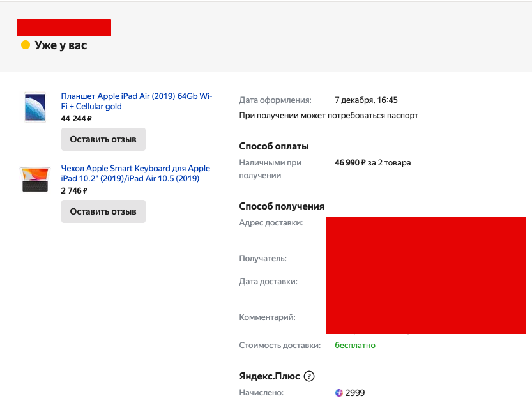Select the accrued points value '2999'
This screenshot has height=412, width=532.
tap(355, 393)
